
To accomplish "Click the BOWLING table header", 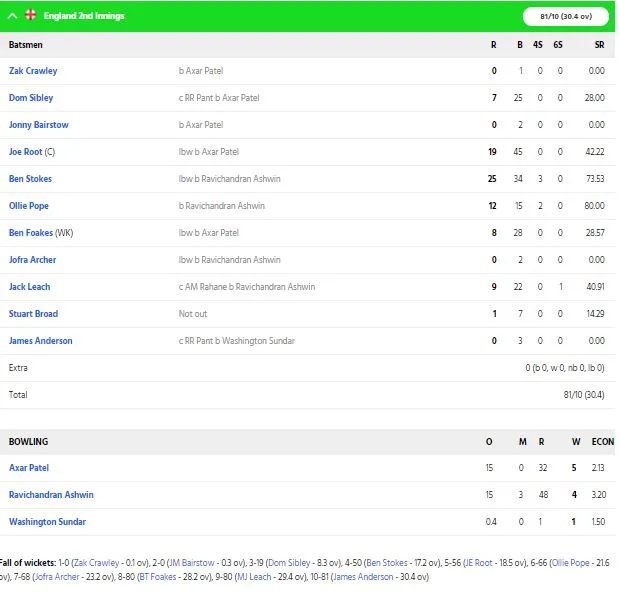I will 28,442.
